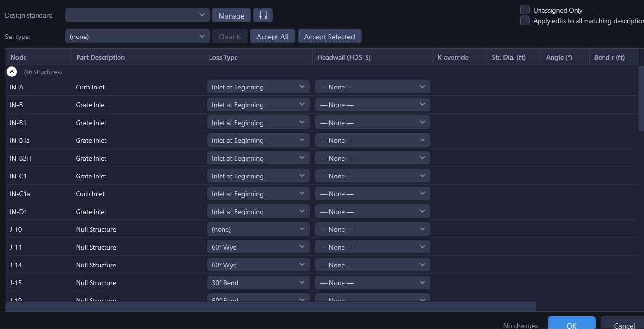Open the Set type dropdown

137,36
